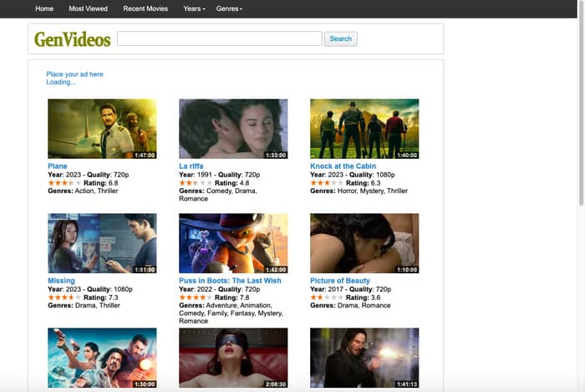The height and width of the screenshot is (392, 585).
Task: Click star rating under Picture of Beauty
Action: coord(327,297)
